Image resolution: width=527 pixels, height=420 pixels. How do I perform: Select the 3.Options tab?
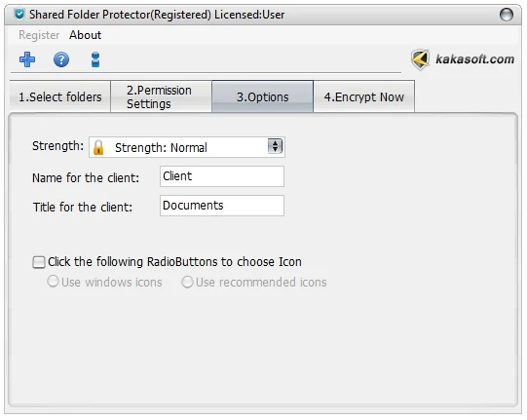point(262,96)
